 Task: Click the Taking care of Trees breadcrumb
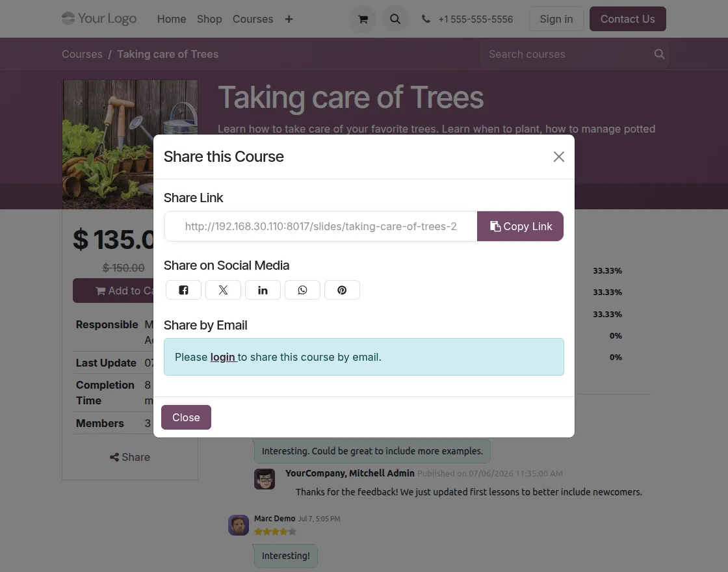168,55
